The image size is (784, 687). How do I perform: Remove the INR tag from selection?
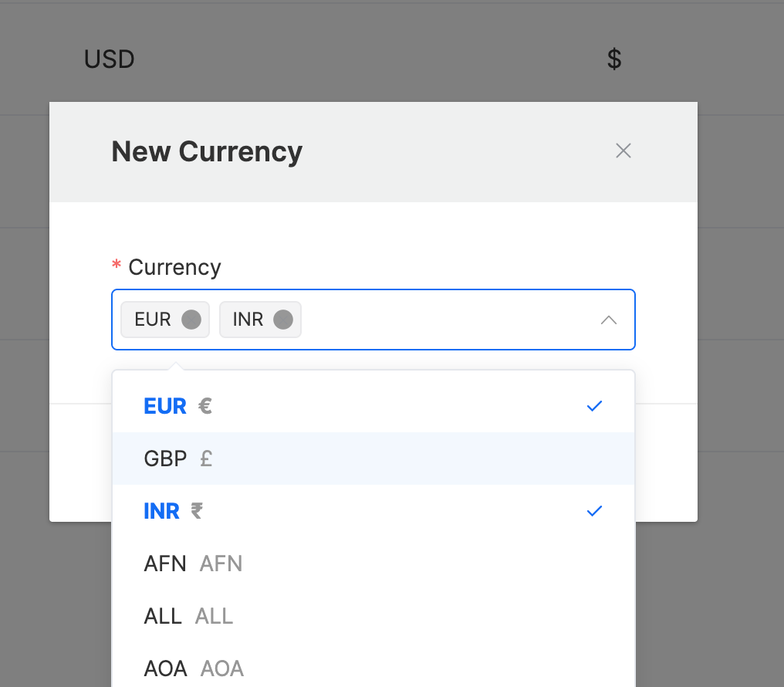coord(283,320)
